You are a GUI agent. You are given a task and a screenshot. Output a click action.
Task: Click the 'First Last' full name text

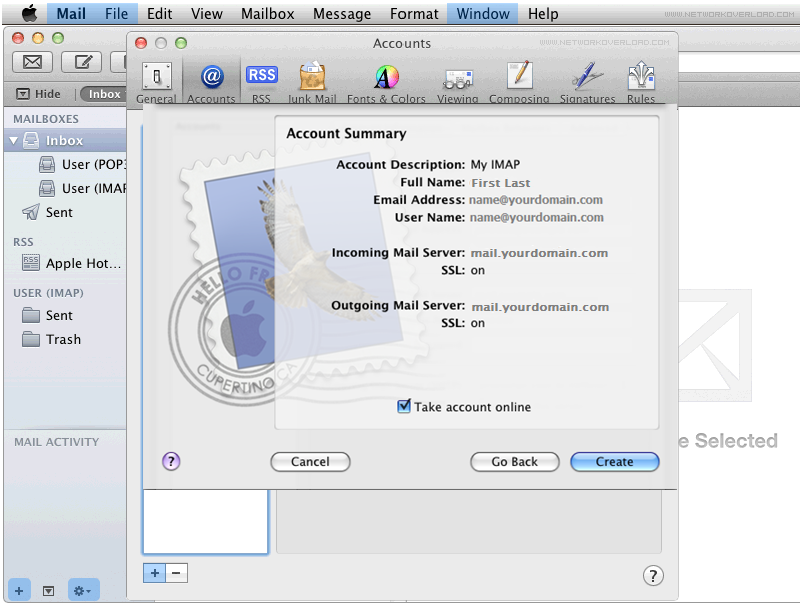501,183
